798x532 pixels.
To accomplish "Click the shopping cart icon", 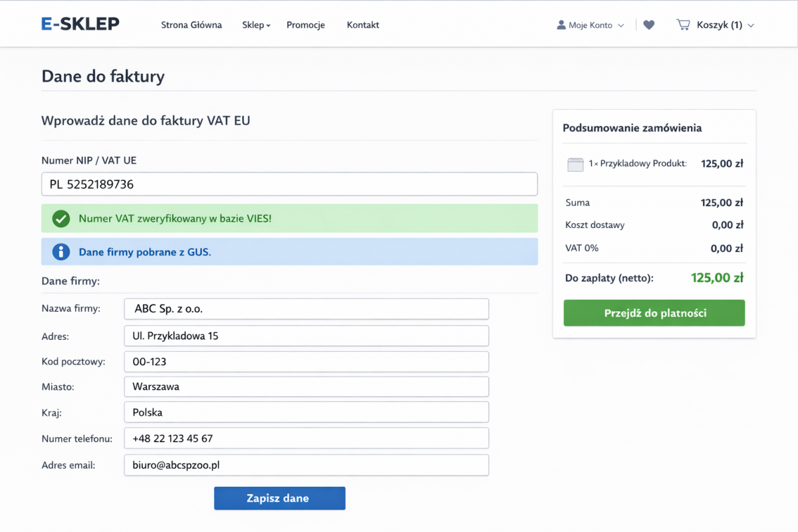I will [683, 25].
